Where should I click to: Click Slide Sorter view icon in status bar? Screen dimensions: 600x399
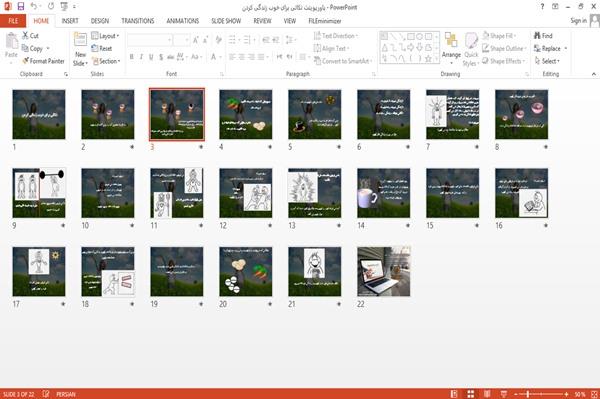click(x=471, y=394)
